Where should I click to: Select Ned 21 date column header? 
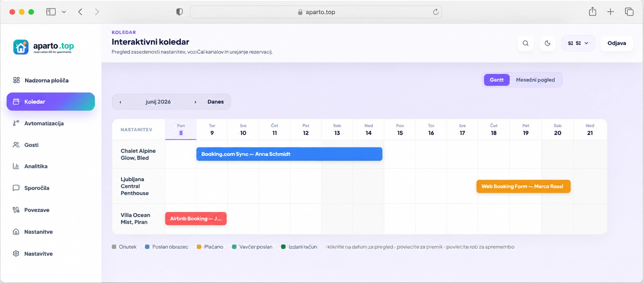[590, 130]
